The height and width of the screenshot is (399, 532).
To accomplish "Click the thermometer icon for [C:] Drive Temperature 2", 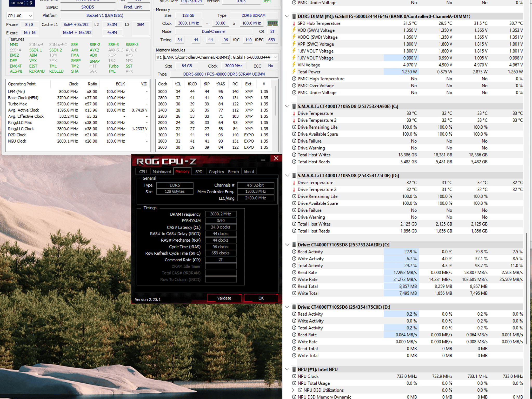I will click(x=294, y=120).
